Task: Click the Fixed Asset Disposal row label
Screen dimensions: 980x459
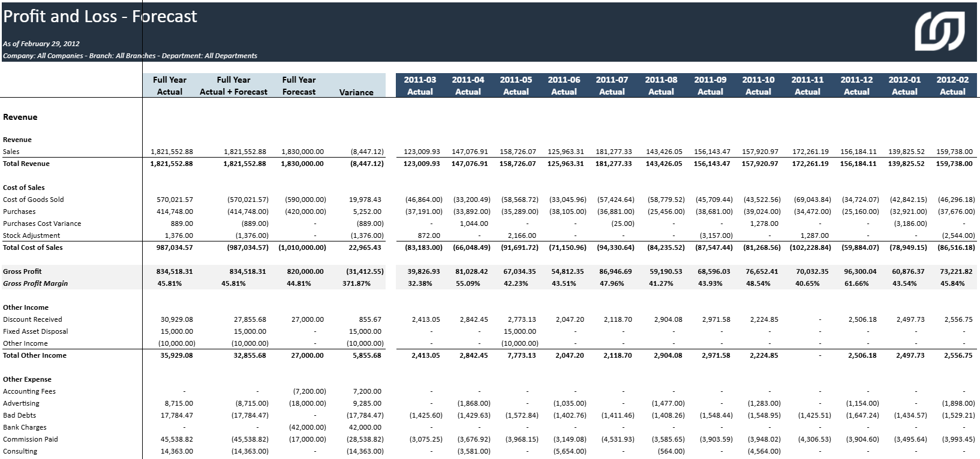Action: [x=35, y=331]
